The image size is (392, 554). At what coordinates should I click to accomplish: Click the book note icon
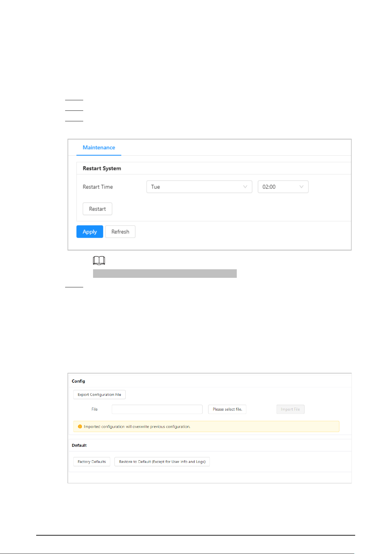[99, 261]
